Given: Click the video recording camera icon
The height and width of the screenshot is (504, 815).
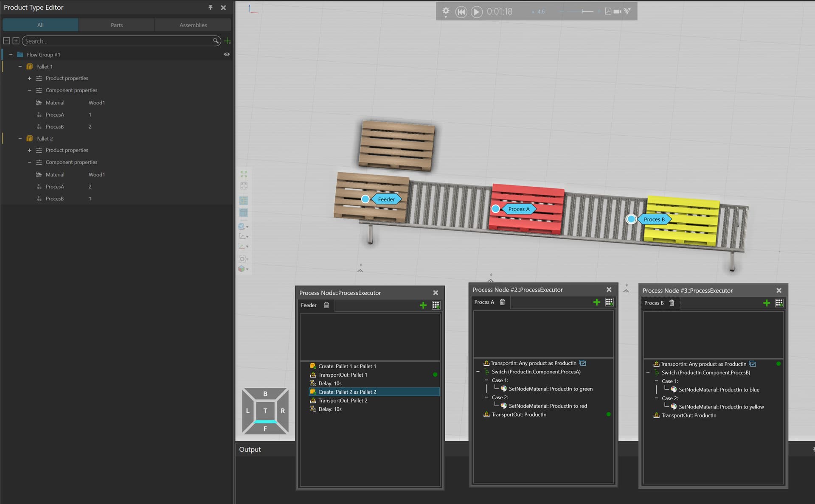Looking at the screenshot, I should (618, 11).
